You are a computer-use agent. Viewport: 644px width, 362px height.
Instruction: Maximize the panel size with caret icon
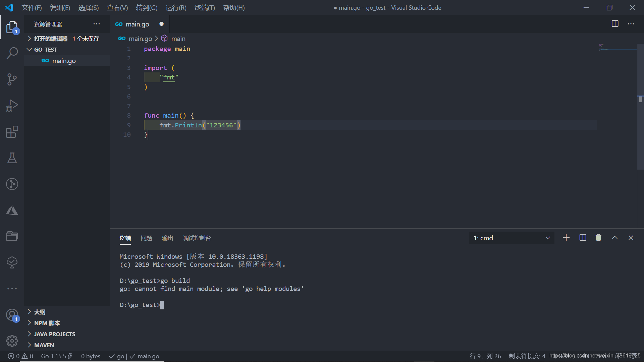[615, 238]
